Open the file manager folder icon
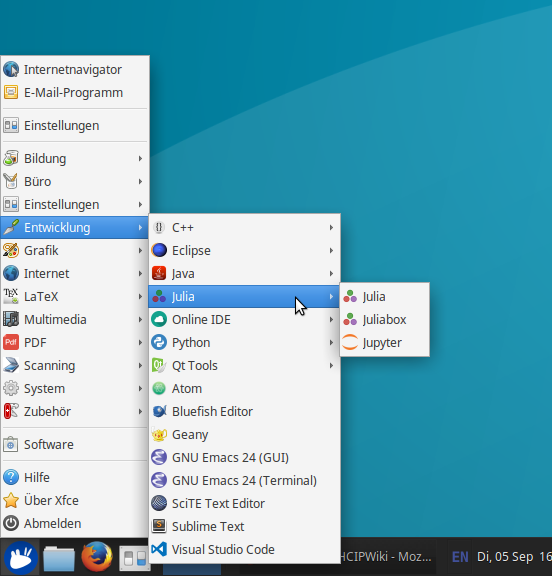The image size is (552, 576). pos(59,558)
